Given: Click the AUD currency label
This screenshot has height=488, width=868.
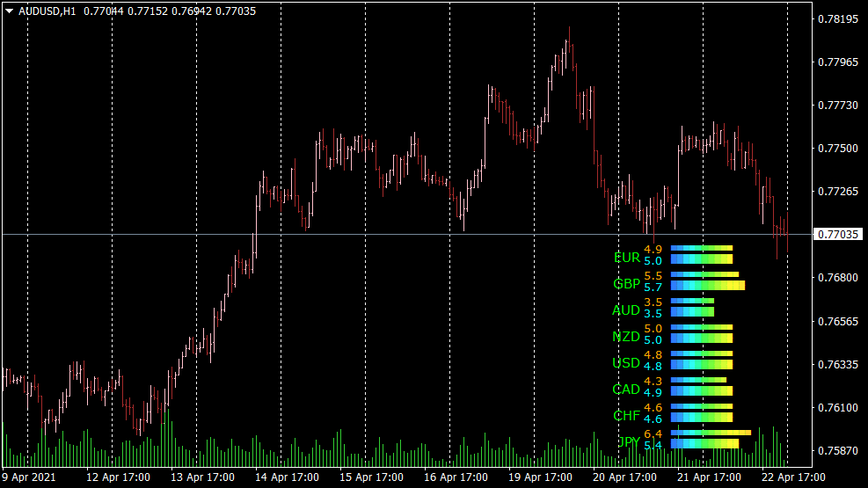Looking at the screenshot, I should (626, 310).
